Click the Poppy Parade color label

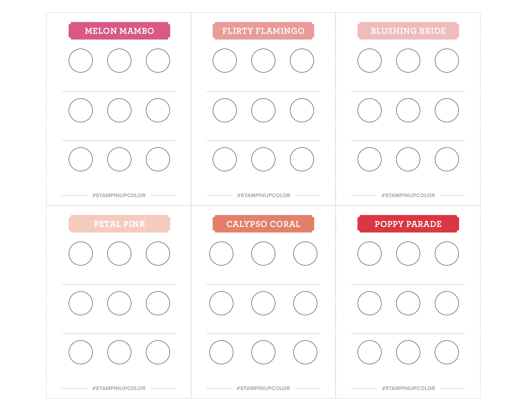[x=408, y=224]
